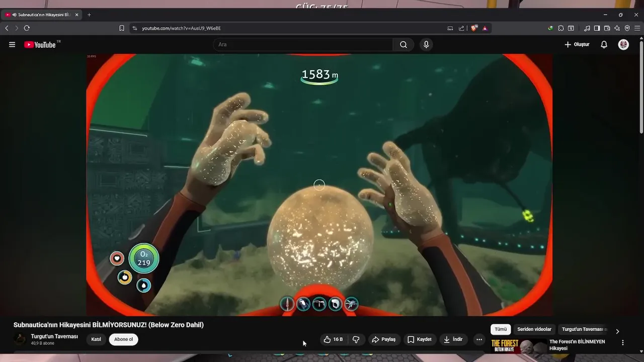Click the Katıl join button

96,339
